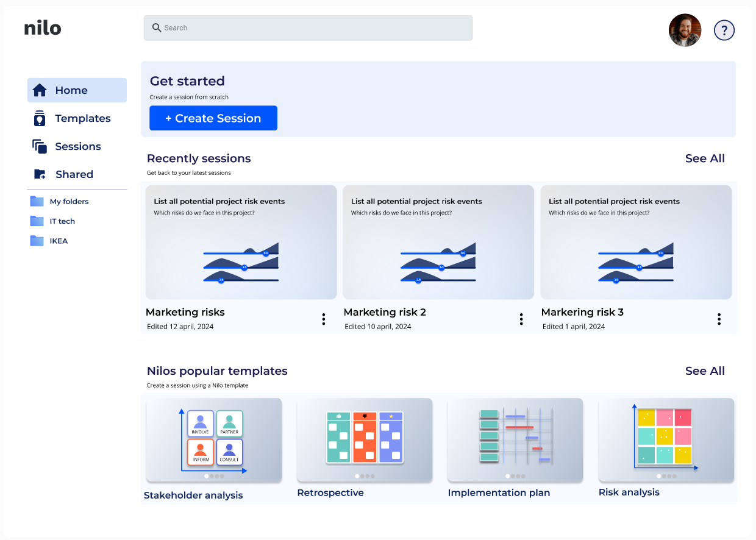
Task: Click the Search input field
Action: point(308,28)
